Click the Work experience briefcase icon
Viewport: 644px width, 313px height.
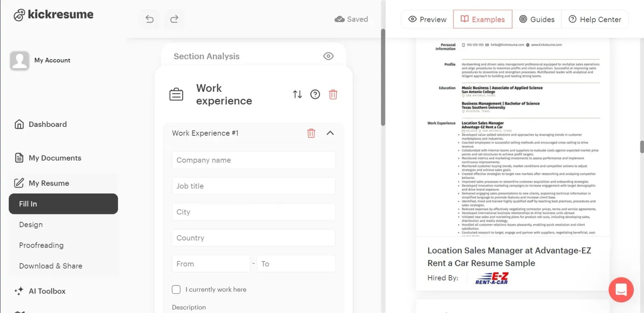click(x=176, y=95)
